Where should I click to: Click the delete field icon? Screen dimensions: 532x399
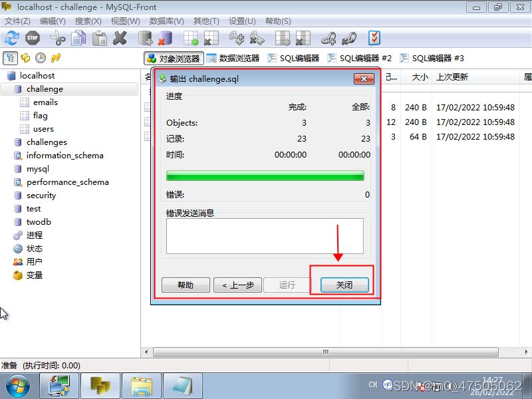(303, 38)
